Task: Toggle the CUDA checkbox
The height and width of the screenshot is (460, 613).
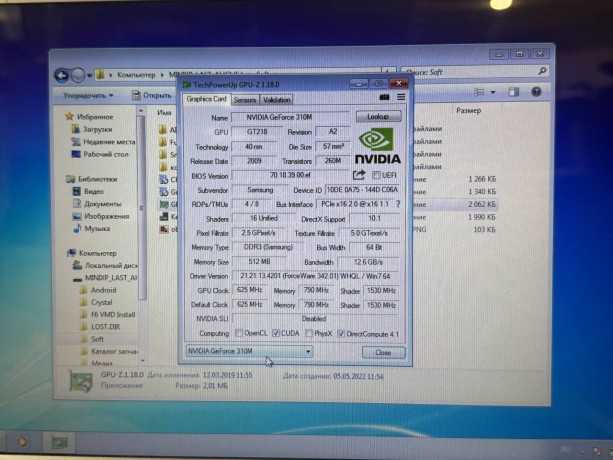Action: click(x=276, y=333)
